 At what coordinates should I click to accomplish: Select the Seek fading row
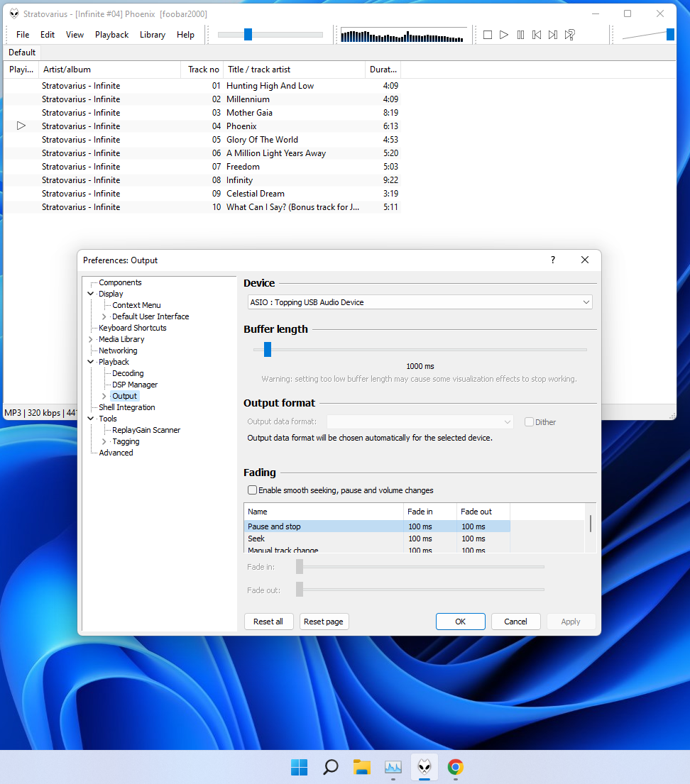[x=377, y=539]
